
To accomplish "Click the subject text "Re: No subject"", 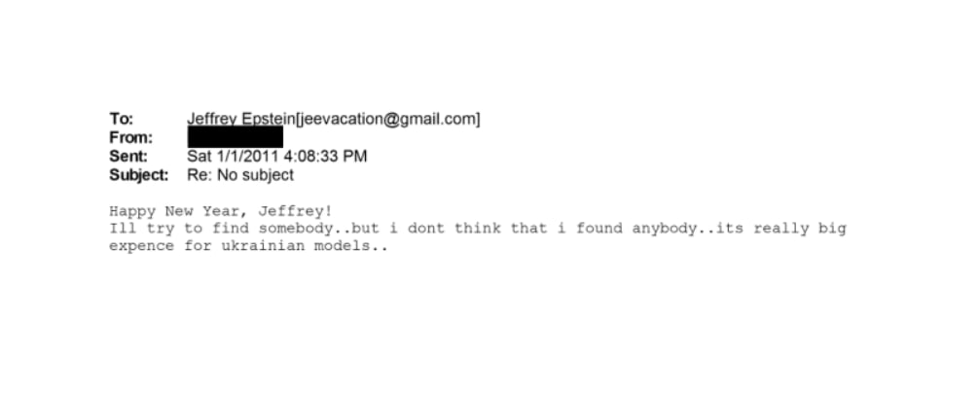I will point(239,175).
